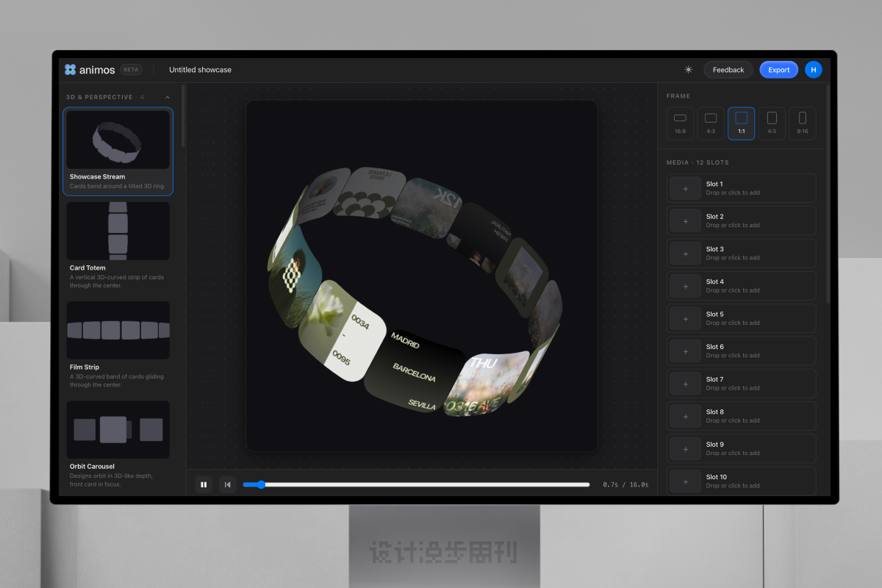Choose the 9:16 frame ratio
The width and height of the screenshot is (882, 588).
click(x=803, y=123)
